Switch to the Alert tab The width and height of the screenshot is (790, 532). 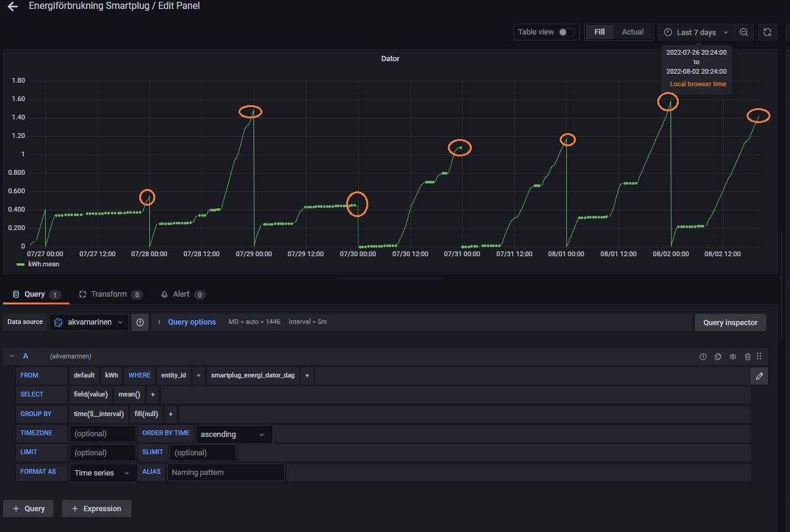183,294
